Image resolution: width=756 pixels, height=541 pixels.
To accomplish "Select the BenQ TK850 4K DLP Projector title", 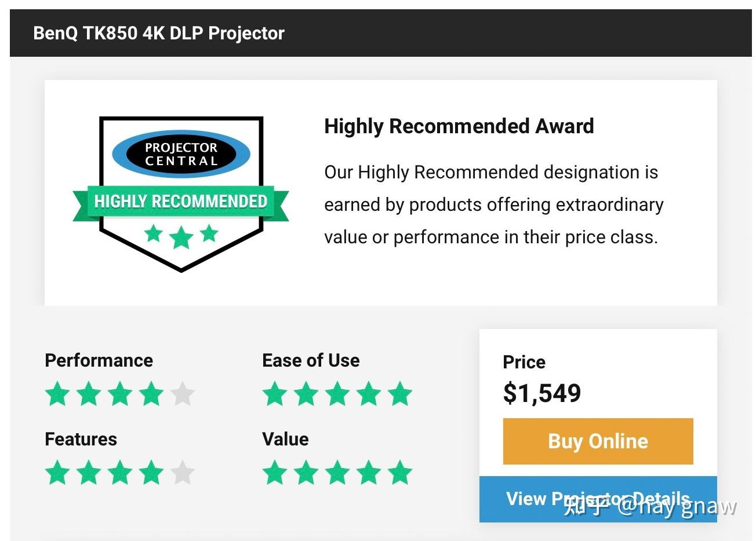I will (159, 33).
